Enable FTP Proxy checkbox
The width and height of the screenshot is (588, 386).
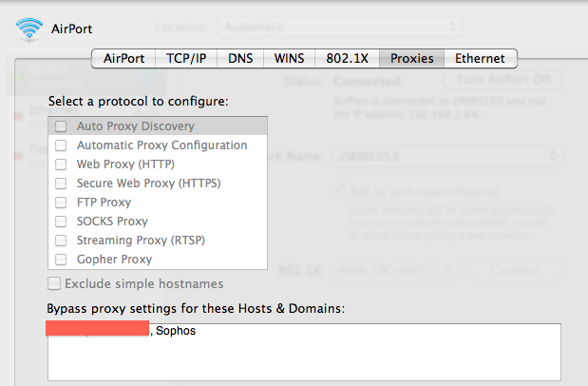(61, 203)
